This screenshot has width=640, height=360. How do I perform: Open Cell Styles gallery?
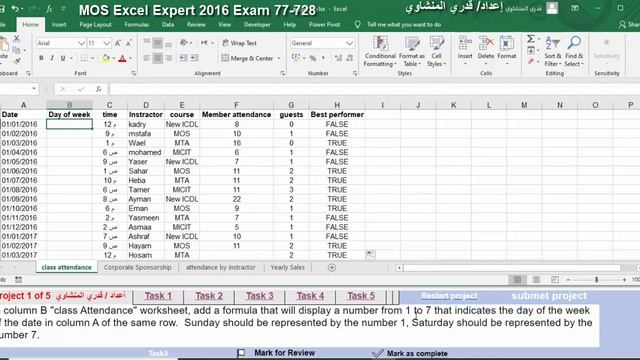[436, 51]
